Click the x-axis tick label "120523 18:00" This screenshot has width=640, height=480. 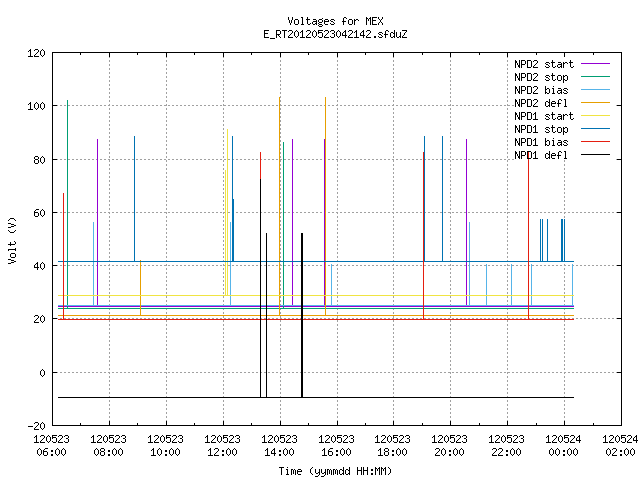pos(393,446)
